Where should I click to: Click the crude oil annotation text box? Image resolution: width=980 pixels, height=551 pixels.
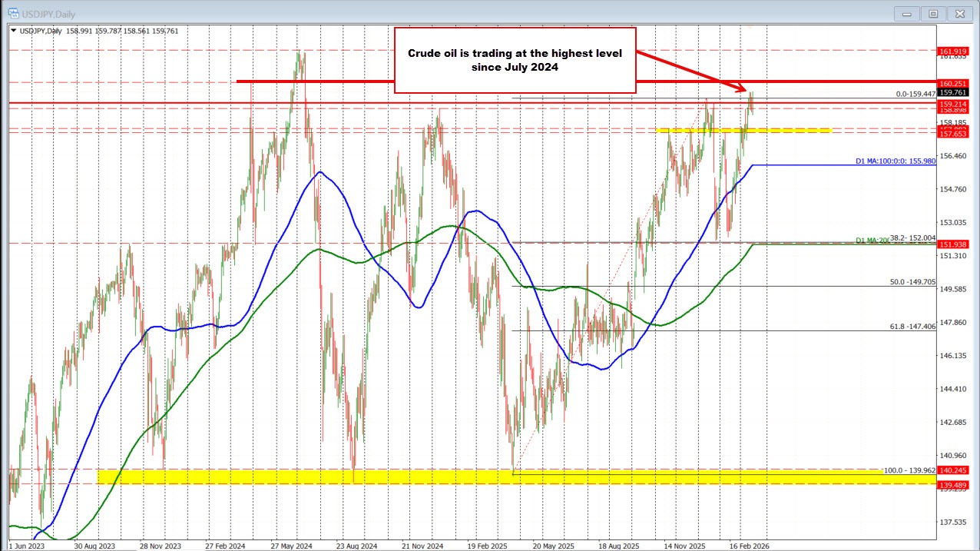click(515, 61)
